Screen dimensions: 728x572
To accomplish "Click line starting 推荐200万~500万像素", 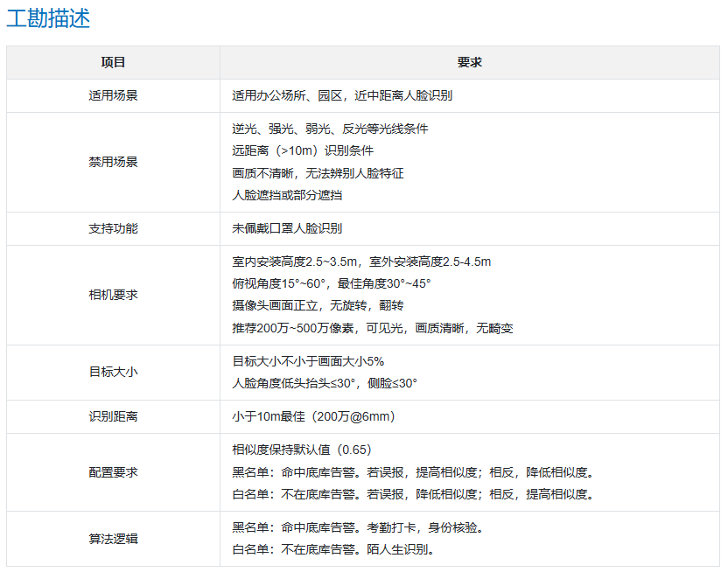I will click(x=373, y=328).
